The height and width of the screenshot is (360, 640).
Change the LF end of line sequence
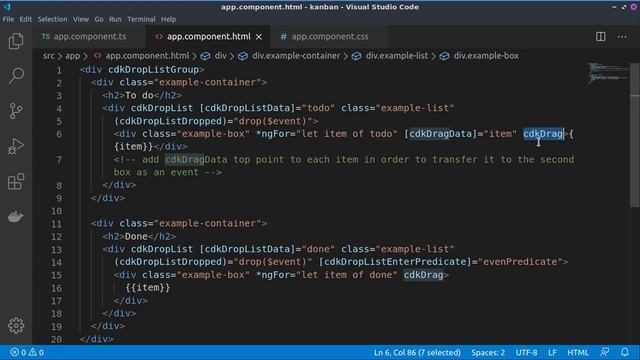click(552, 352)
